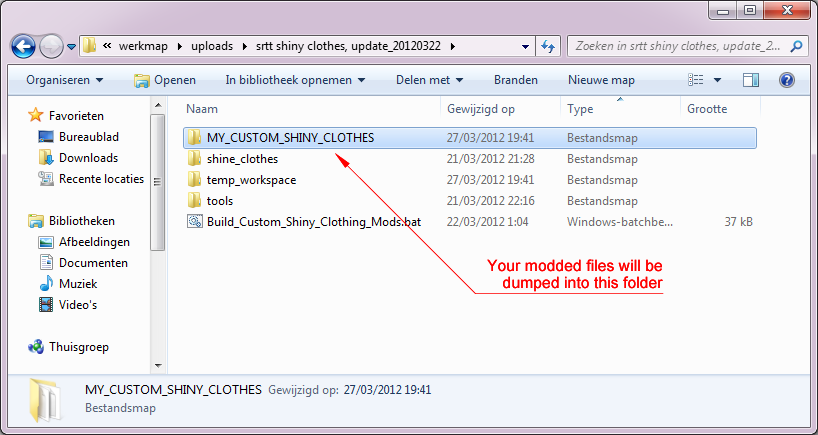Click the Forward navigation arrow button
Image resolution: width=818 pixels, height=435 pixels.
[x=51, y=46]
